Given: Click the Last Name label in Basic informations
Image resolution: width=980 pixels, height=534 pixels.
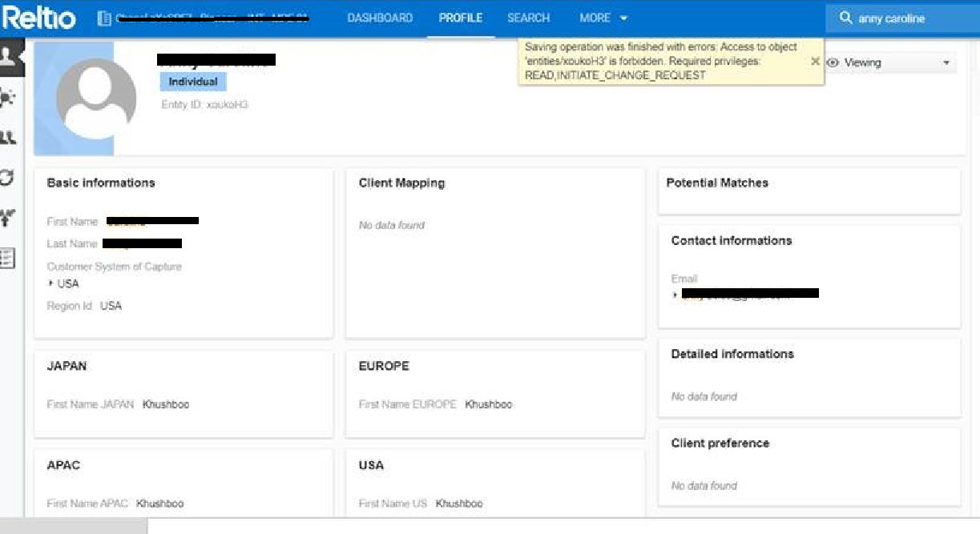Looking at the screenshot, I should pyautogui.click(x=72, y=243).
